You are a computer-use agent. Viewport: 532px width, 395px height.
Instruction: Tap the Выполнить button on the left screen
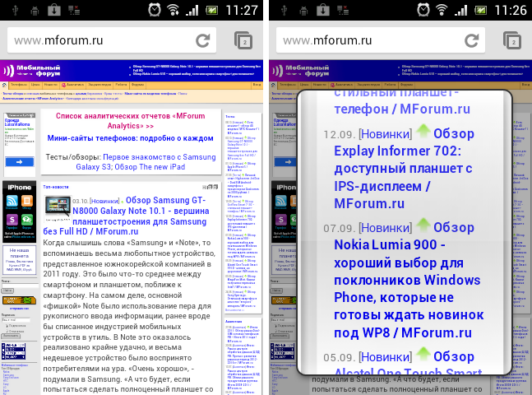click(x=11, y=336)
